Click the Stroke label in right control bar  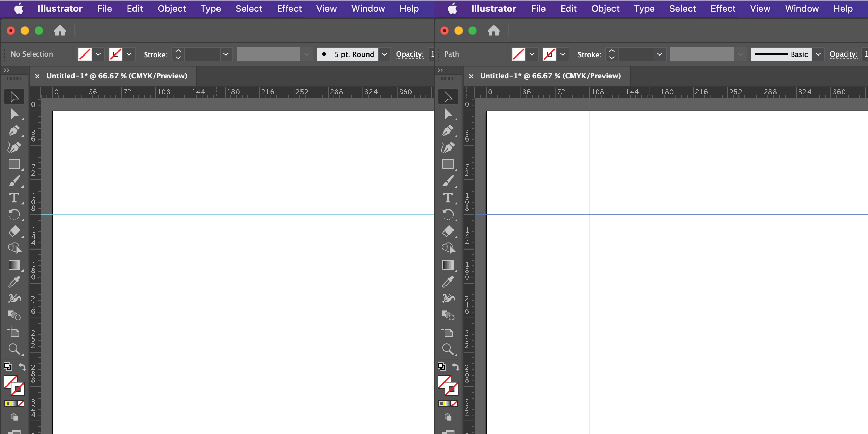point(589,55)
